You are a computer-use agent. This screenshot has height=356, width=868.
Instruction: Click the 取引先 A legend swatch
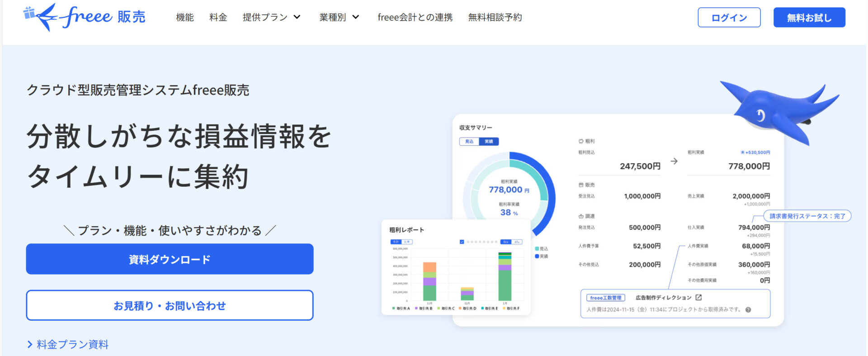coord(394,308)
